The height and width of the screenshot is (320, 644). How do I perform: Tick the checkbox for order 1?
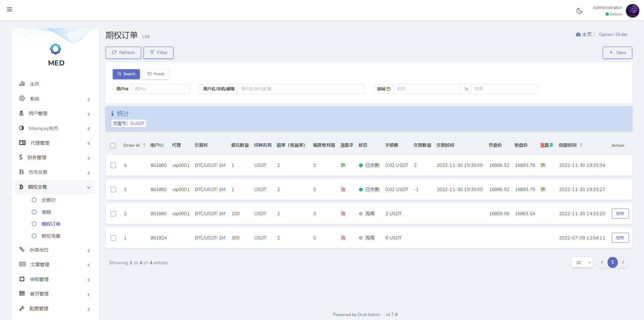(113, 238)
